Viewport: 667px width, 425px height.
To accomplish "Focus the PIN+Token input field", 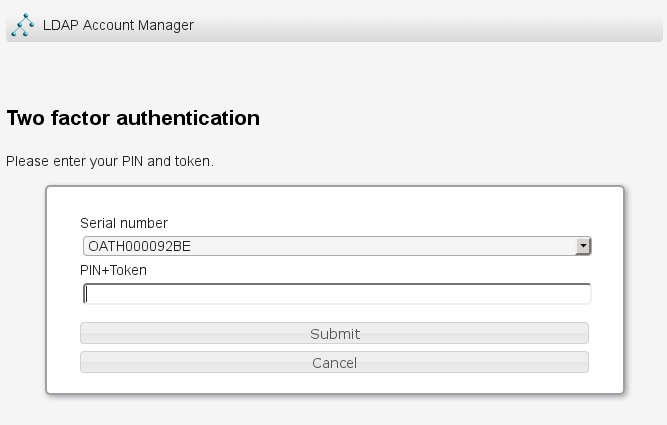I will pos(337,294).
